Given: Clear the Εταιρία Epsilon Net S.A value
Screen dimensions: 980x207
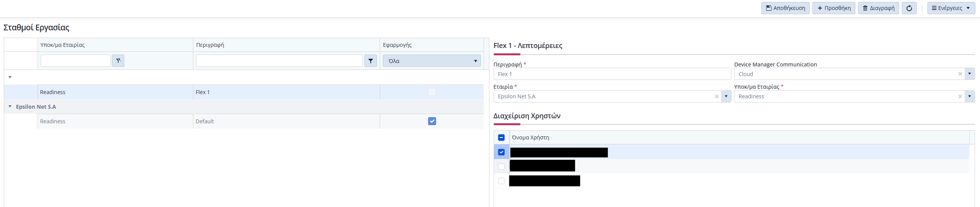Looking at the screenshot, I should (716, 96).
